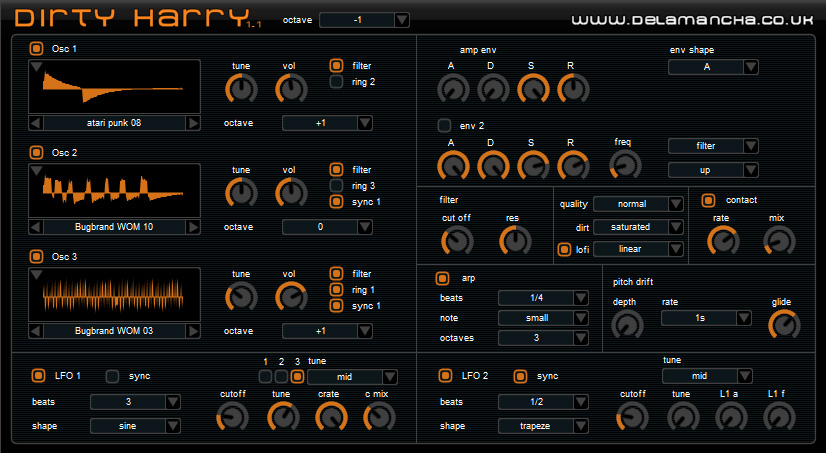
Task: Toggle ring 1 on Osc 3
Action: pos(336,290)
